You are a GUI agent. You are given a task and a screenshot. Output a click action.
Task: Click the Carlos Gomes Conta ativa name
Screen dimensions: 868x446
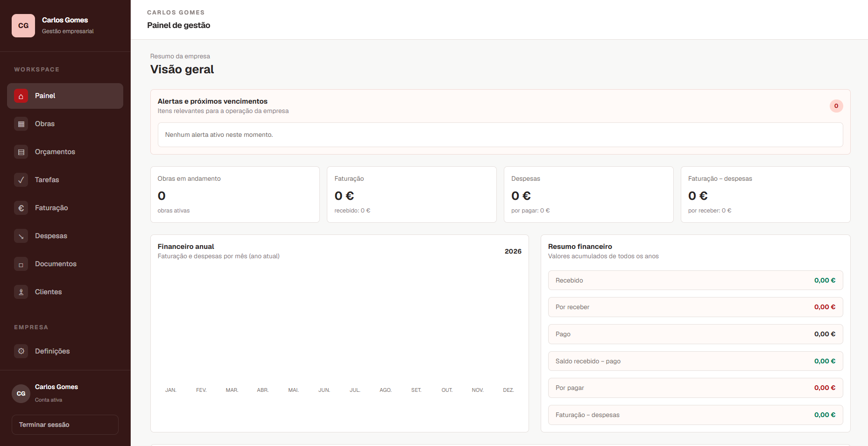click(56, 387)
